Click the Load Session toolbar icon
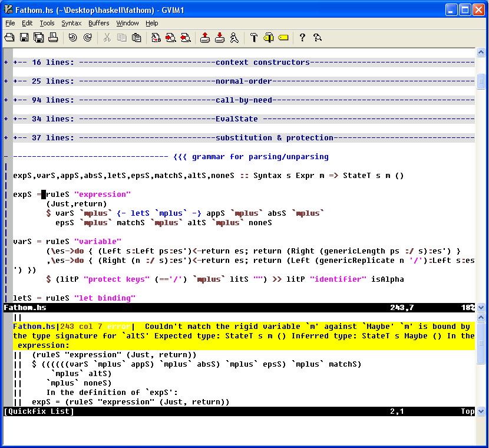489x448 pixels. (x=204, y=38)
